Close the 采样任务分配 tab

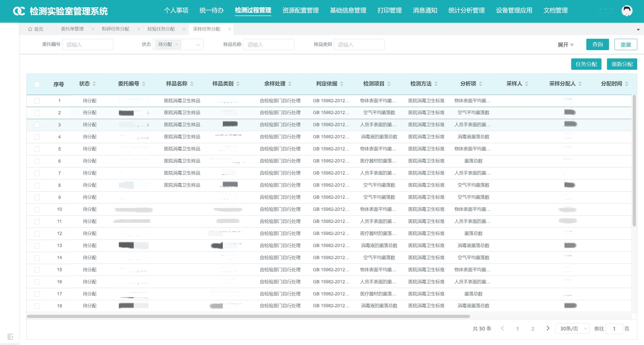point(229,29)
